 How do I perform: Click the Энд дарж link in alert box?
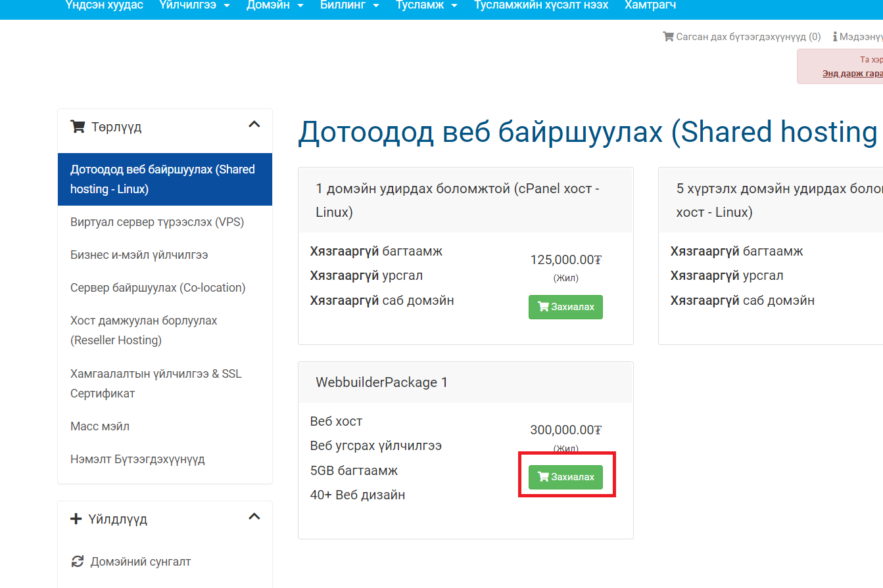852,73
